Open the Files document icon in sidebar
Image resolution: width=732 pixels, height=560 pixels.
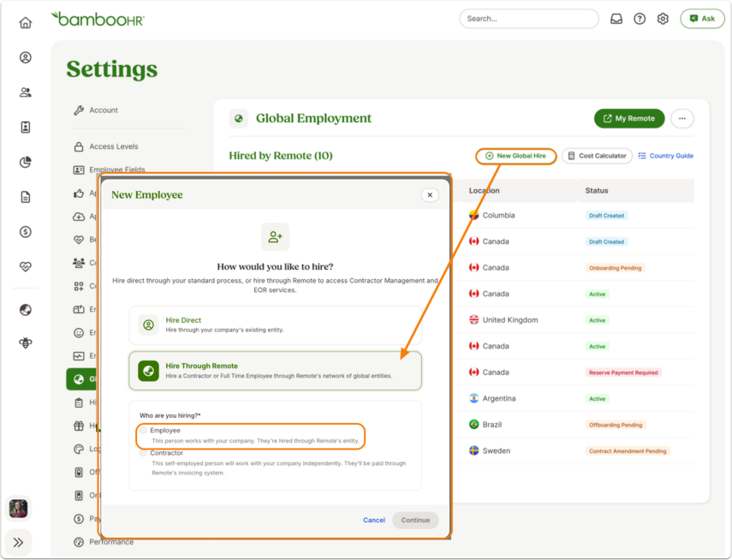(25, 197)
